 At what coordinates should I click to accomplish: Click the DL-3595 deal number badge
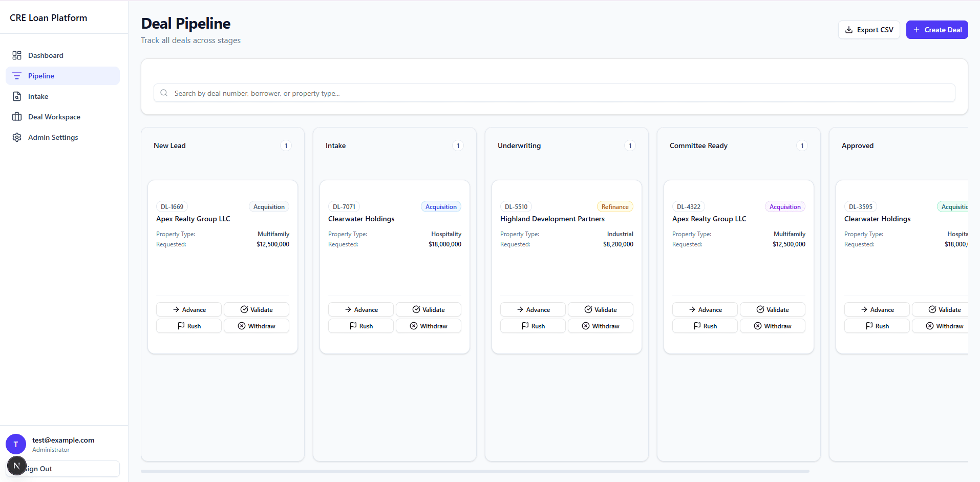tap(861, 207)
